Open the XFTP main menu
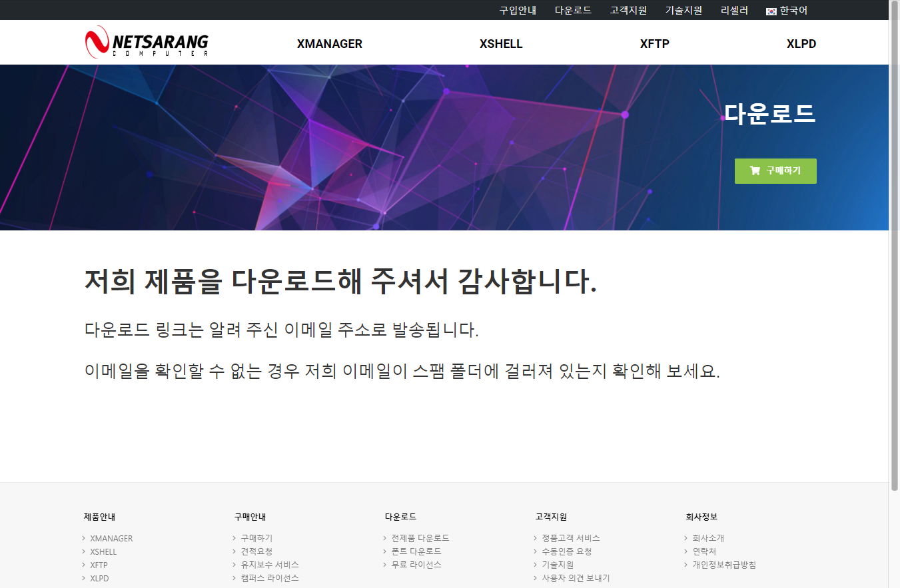900x588 pixels. coord(654,44)
